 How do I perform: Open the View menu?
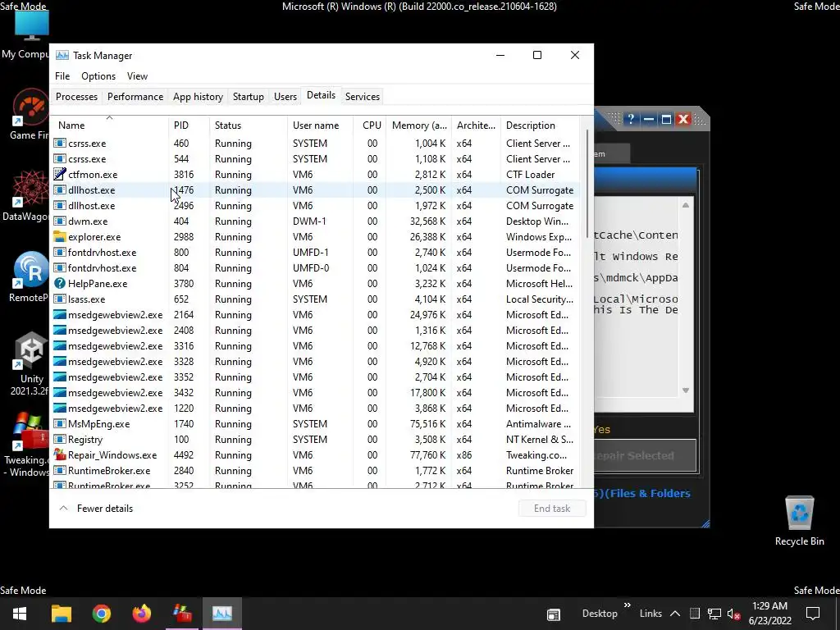(x=137, y=76)
